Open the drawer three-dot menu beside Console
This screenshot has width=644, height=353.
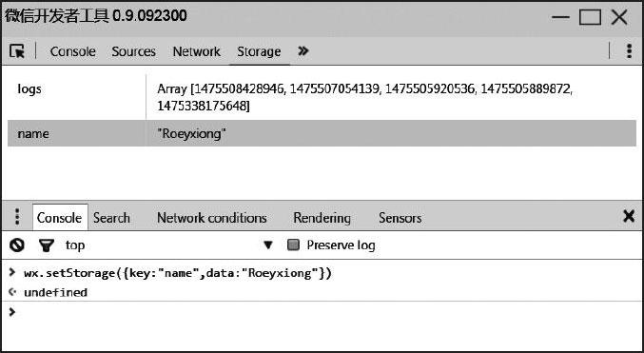[x=17, y=217]
